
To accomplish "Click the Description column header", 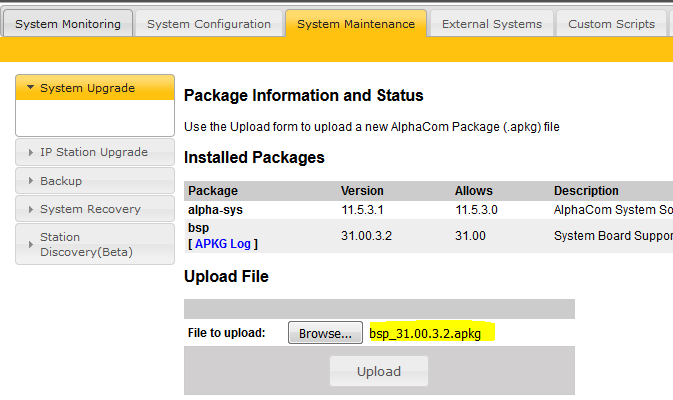I will click(586, 191).
